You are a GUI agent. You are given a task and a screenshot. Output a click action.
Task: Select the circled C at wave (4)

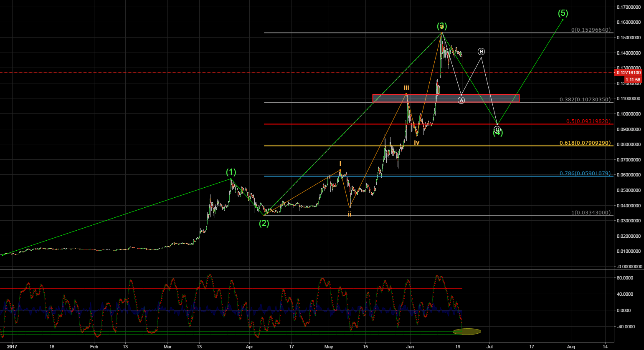coord(497,129)
